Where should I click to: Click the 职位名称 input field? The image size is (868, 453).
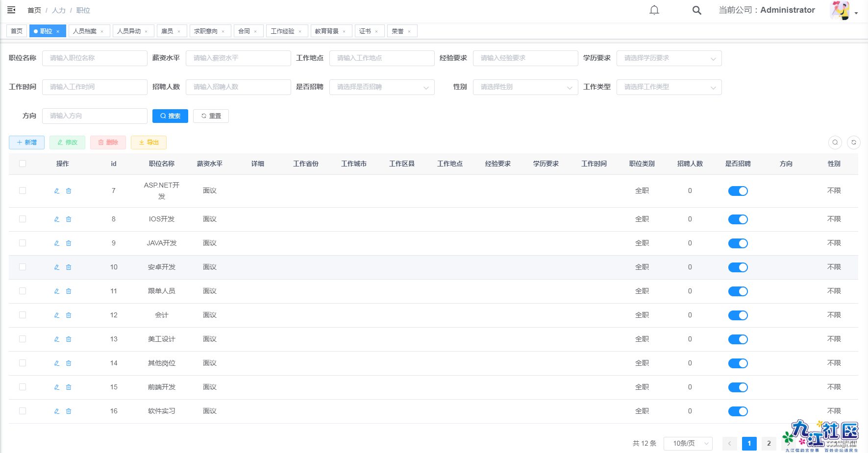pos(95,58)
